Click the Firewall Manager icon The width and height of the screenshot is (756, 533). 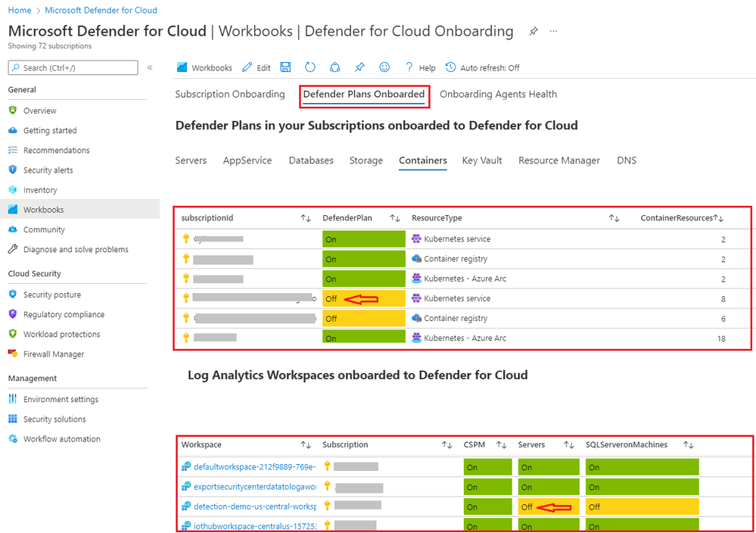pos(13,354)
